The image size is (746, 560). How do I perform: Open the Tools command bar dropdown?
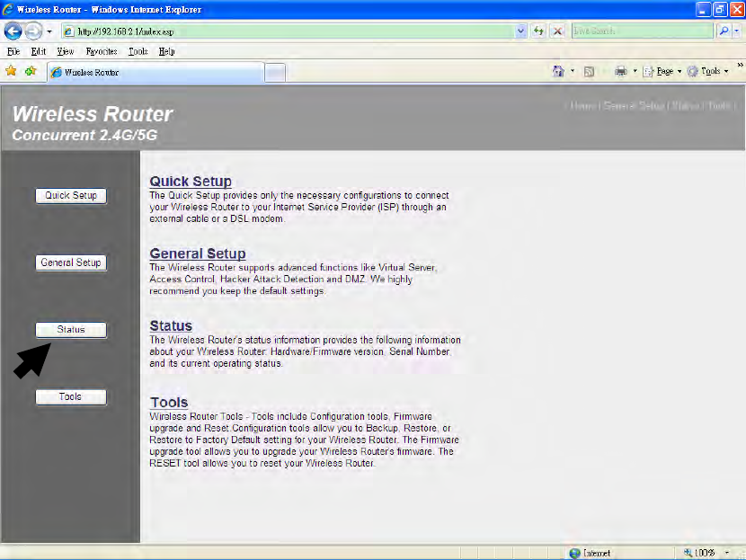click(x=708, y=71)
